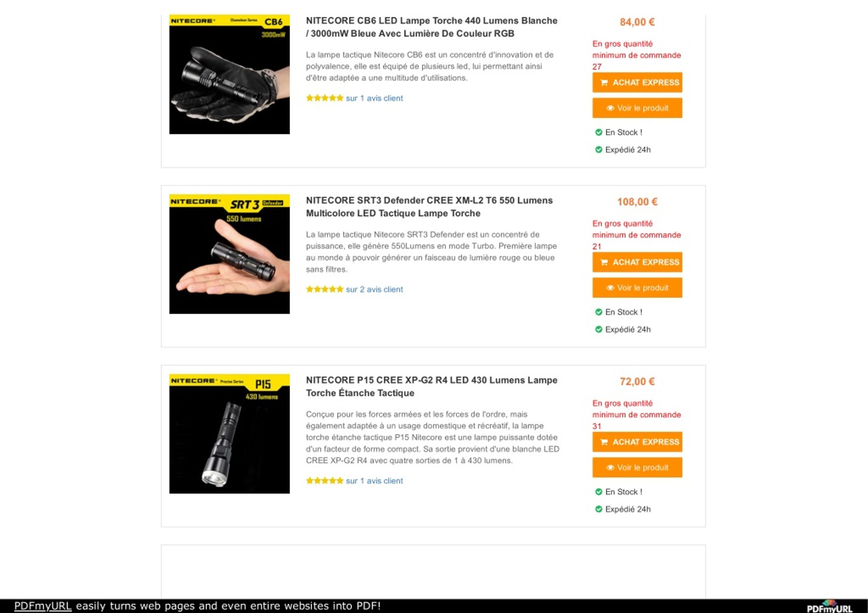Open the NITECORE SRT3 Defender product image
Viewport: 868px width, 613px height.
pos(230,254)
